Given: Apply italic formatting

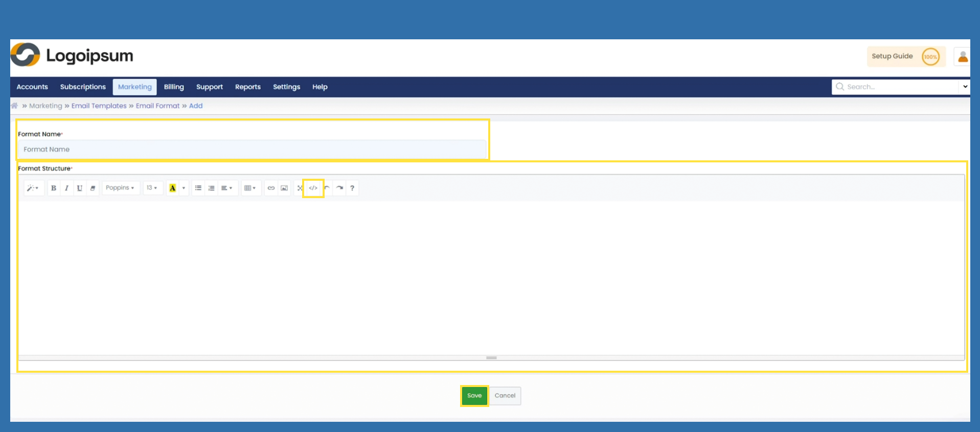Looking at the screenshot, I should tap(66, 188).
